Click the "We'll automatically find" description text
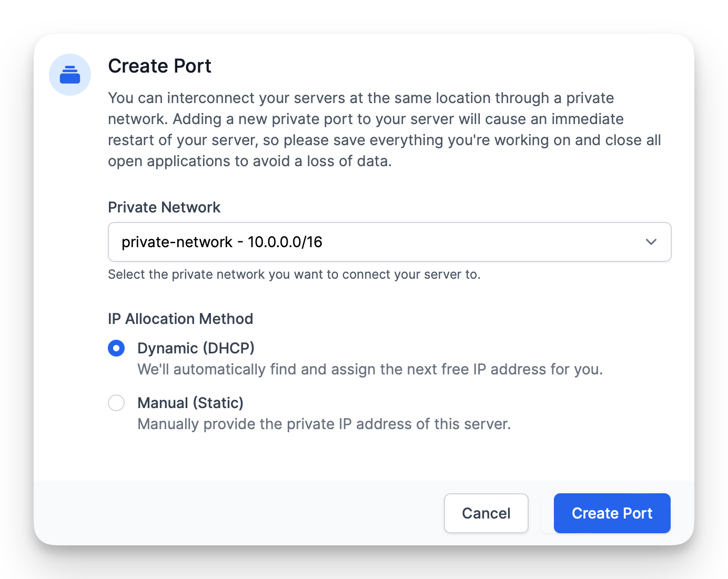The height and width of the screenshot is (579, 728). [370, 369]
